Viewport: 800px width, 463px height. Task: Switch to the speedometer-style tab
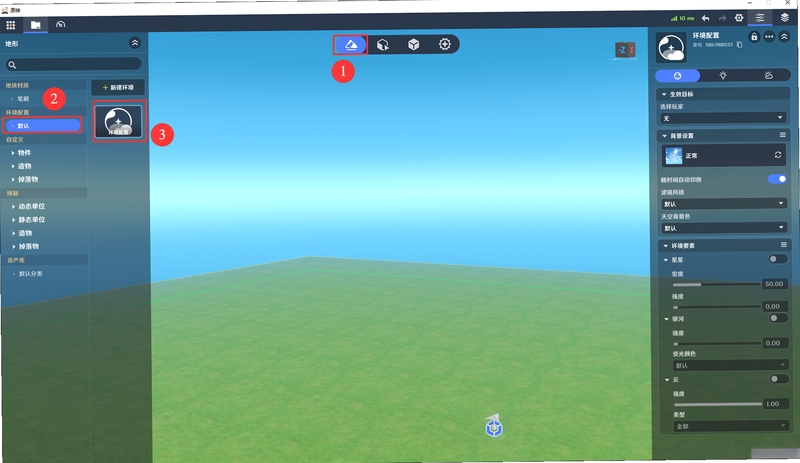pyautogui.click(x=60, y=25)
